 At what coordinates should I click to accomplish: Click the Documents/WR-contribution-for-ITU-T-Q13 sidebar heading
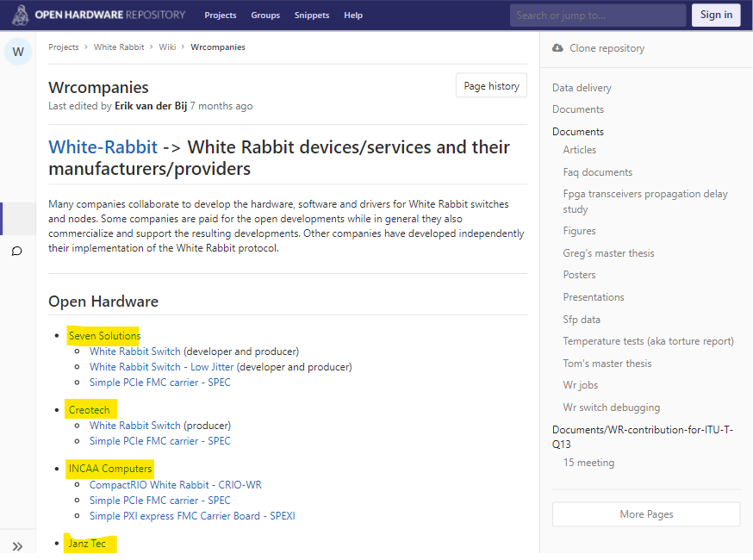pyautogui.click(x=643, y=437)
